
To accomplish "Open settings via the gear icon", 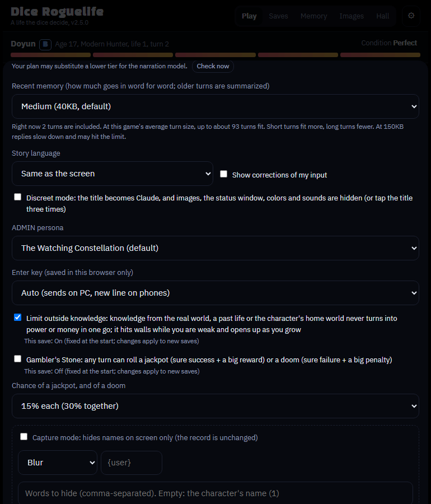I will [x=411, y=16].
